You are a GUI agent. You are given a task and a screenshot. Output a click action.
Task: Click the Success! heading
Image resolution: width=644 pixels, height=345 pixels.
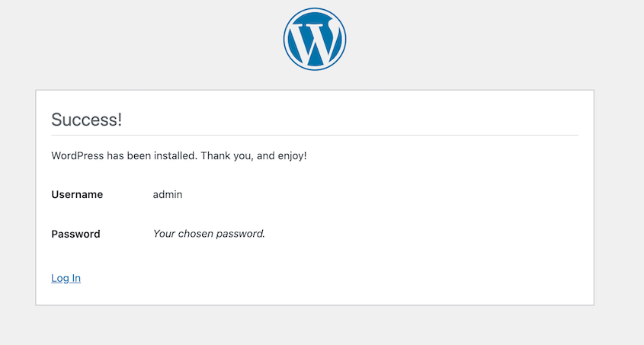click(86, 120)
